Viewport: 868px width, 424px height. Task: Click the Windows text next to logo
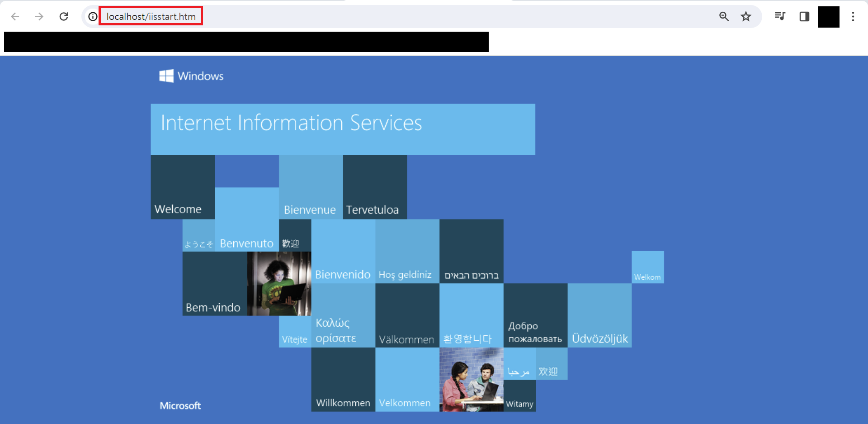click(x=201, y=76)
